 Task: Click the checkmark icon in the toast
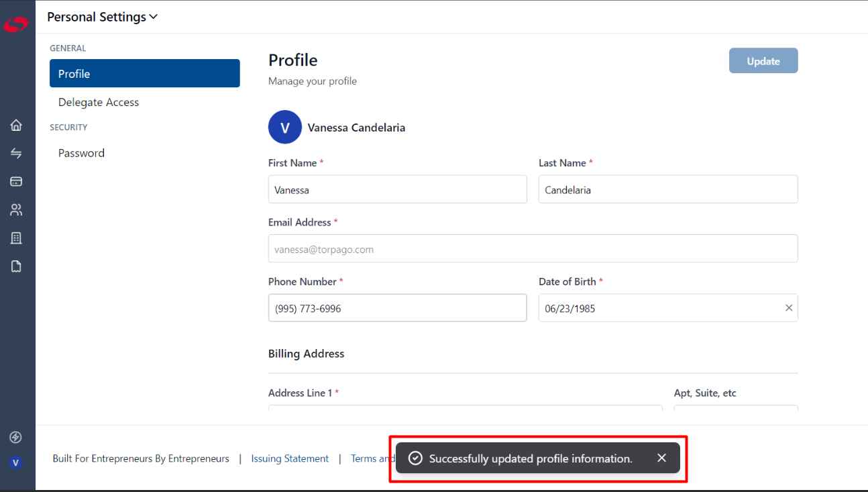pos(415,458)
